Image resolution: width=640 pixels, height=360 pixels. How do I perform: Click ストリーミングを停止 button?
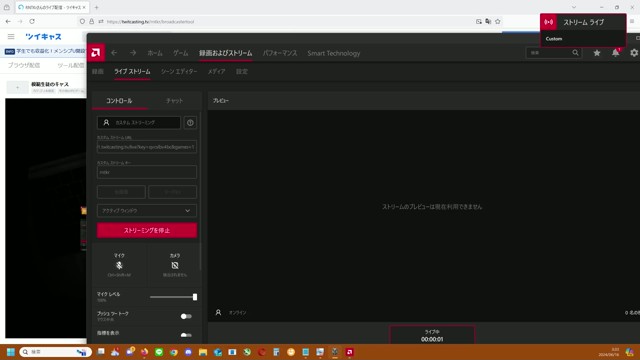click(147, 230)
